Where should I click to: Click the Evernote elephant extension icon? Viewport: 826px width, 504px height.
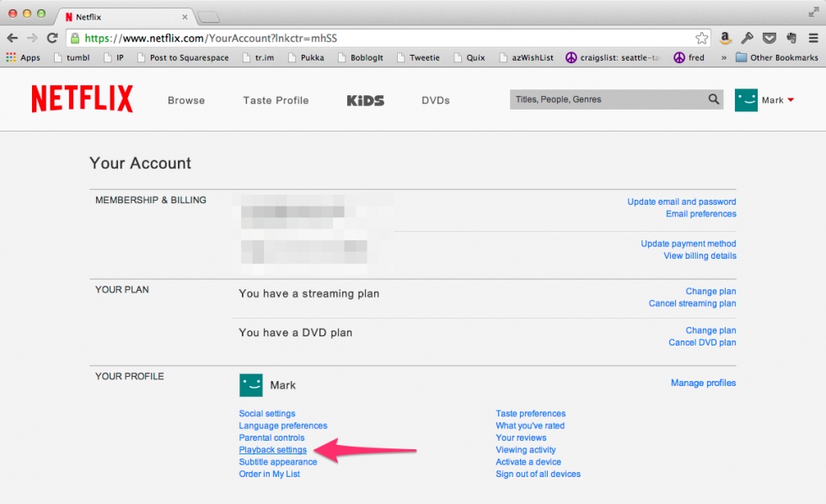pyautogui.click(x=791, y=38)
